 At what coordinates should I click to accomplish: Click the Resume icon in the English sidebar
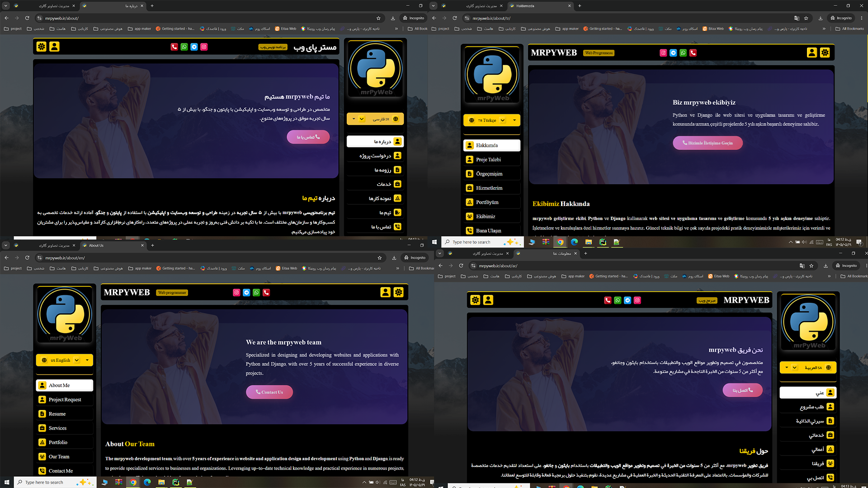pos(42,414)
